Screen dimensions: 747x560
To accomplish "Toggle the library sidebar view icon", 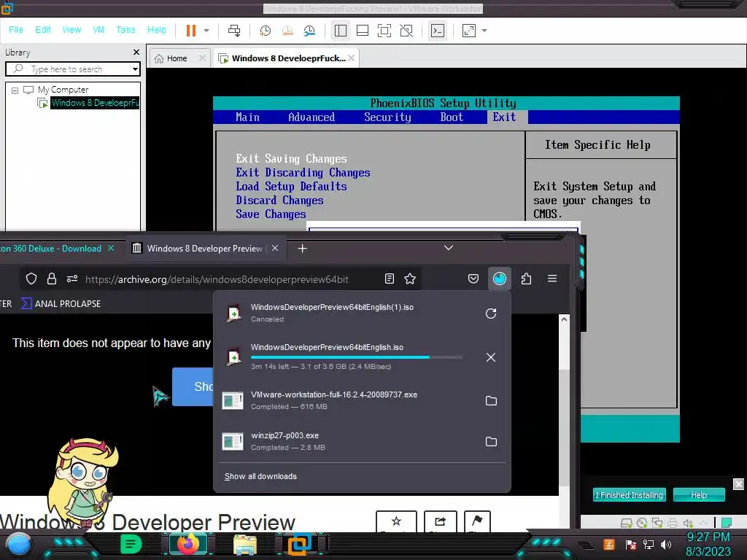I will 340,31.
